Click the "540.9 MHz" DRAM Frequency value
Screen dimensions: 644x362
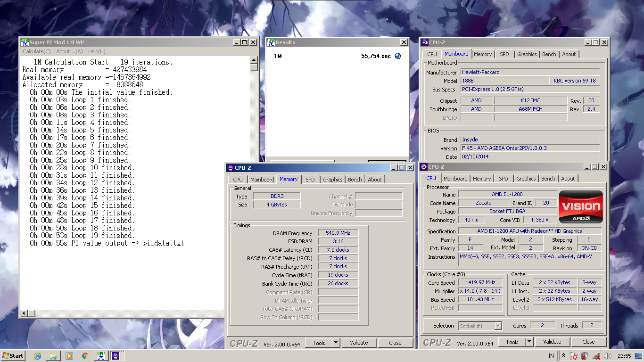pos(338,233)
